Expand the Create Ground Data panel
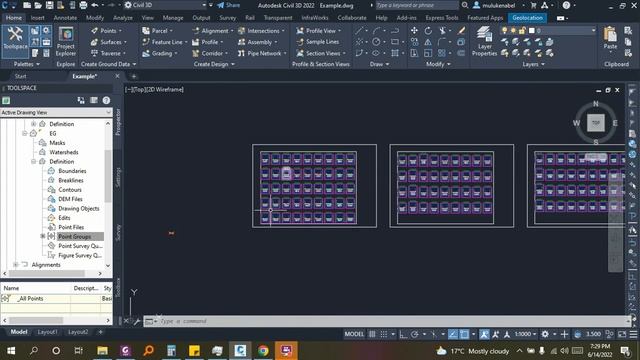The width and height of the screenshot is (640, 360). pos(109,64)
